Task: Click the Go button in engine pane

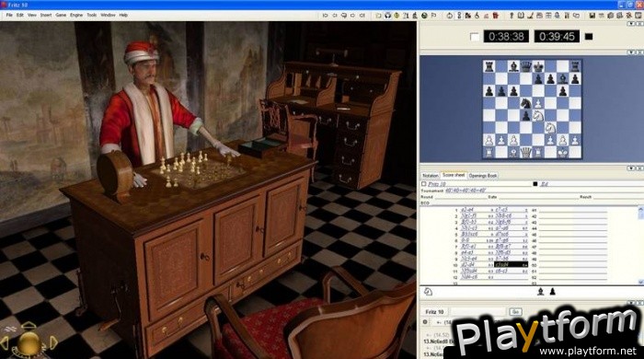Action: [x=515, y=312]
